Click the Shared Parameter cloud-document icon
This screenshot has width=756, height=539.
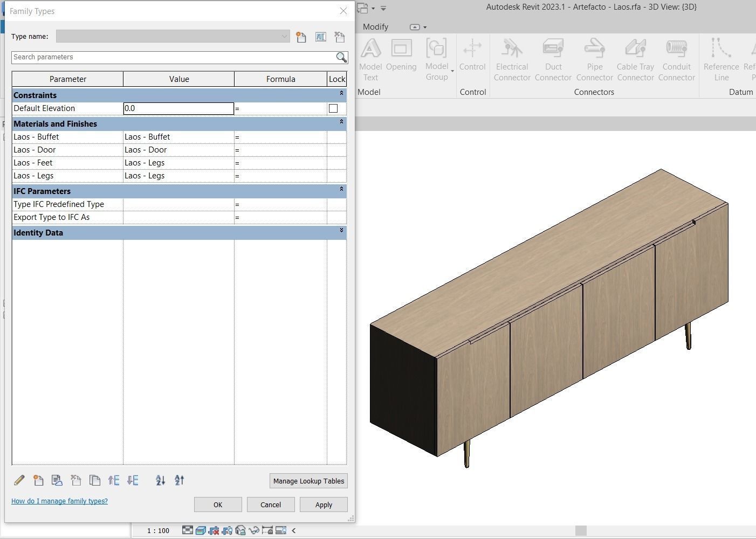pyautogui.click(x=57, y=480)
